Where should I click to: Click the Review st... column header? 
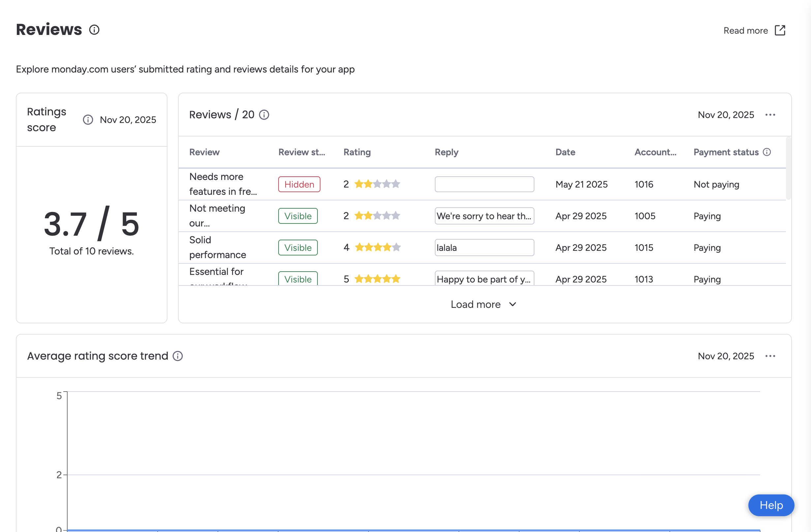click(301, 152)
